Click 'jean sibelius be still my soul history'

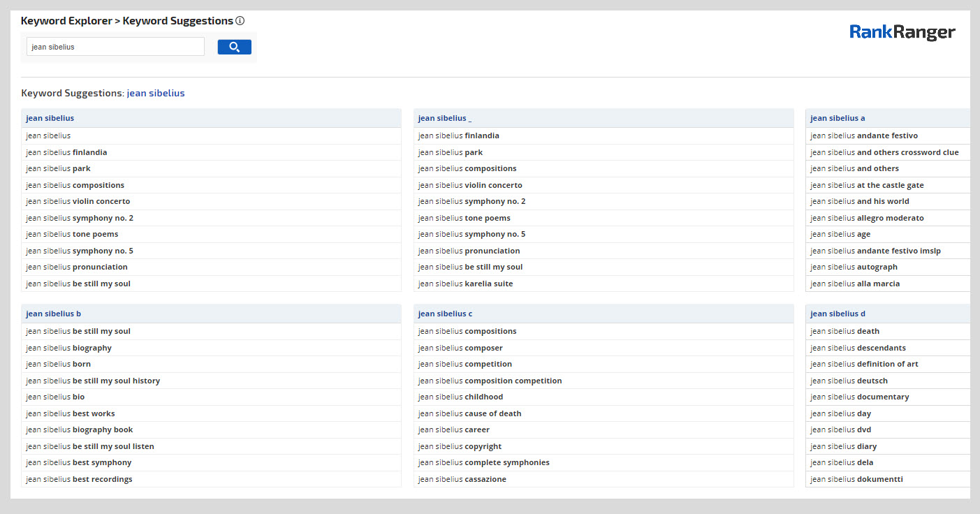point(93,381)
